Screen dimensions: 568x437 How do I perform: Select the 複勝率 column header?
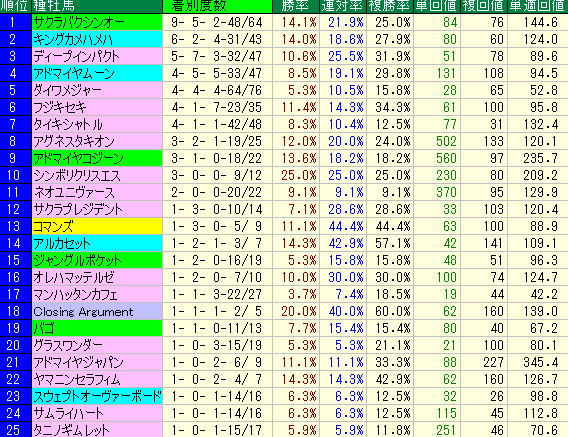(x=390, y=6)
